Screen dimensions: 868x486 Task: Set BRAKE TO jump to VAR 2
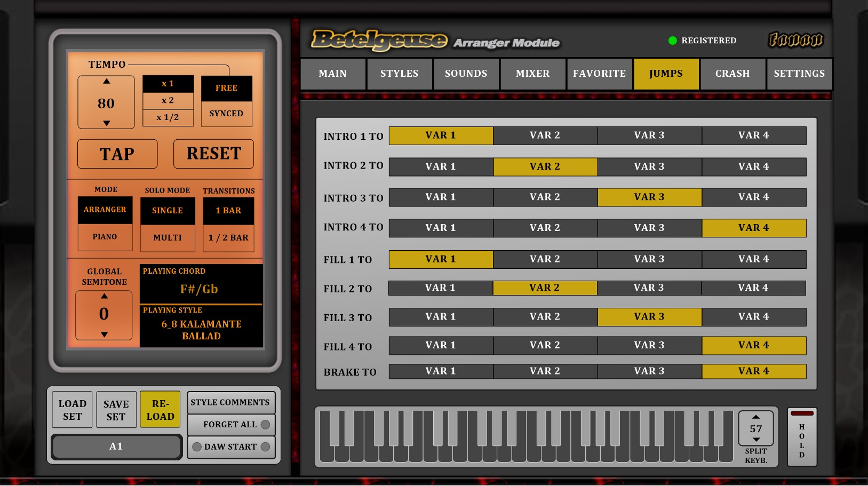[545, 371]
